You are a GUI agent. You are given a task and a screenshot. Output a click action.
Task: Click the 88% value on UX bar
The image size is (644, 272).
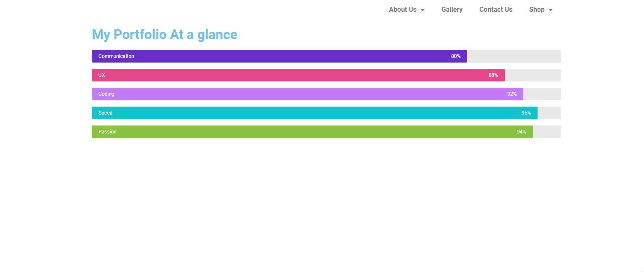pos(493,75)
